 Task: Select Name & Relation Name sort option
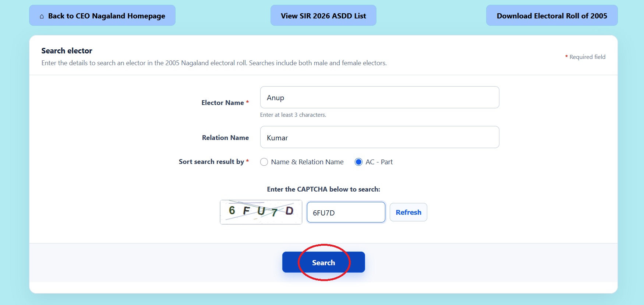(264, 162)
